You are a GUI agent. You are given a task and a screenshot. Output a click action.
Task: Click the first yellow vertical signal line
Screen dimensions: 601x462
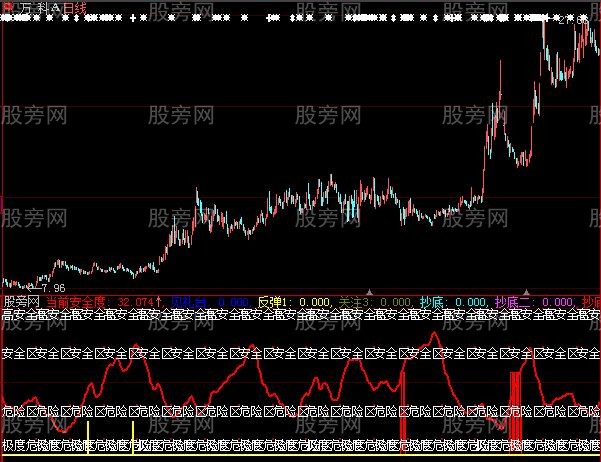tap(88, 438)
